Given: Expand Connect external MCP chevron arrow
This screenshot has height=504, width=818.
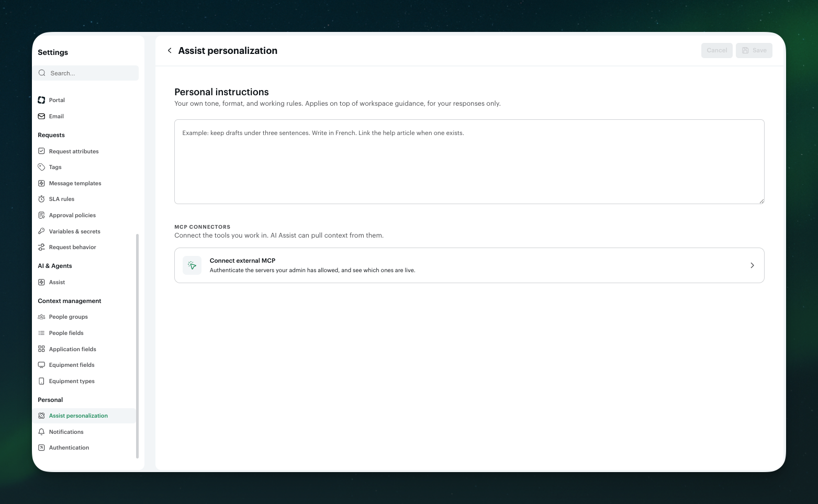Looking at the screenshot, I should [752, 265].
